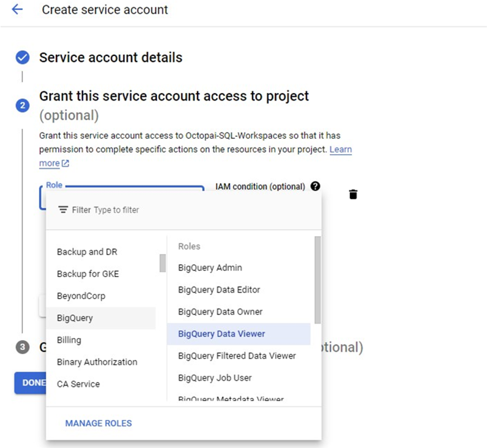Choose the BigQuery Data Editor role
Screen dimensions: 488x448
219,290
